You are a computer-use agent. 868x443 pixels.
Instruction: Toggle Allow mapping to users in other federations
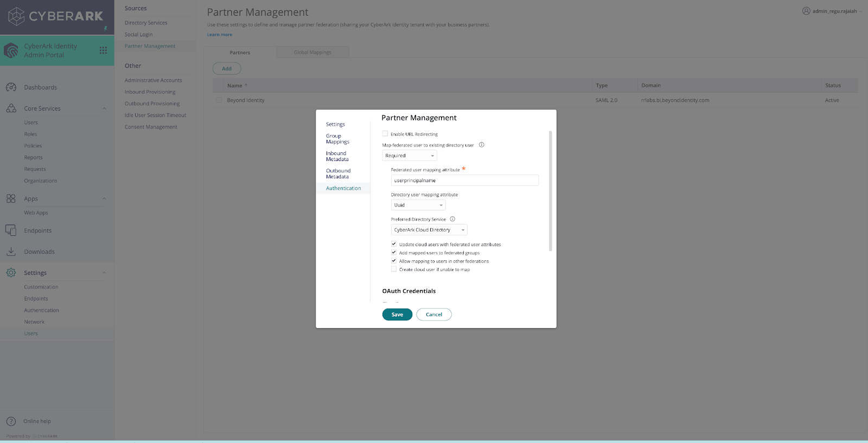394,261
